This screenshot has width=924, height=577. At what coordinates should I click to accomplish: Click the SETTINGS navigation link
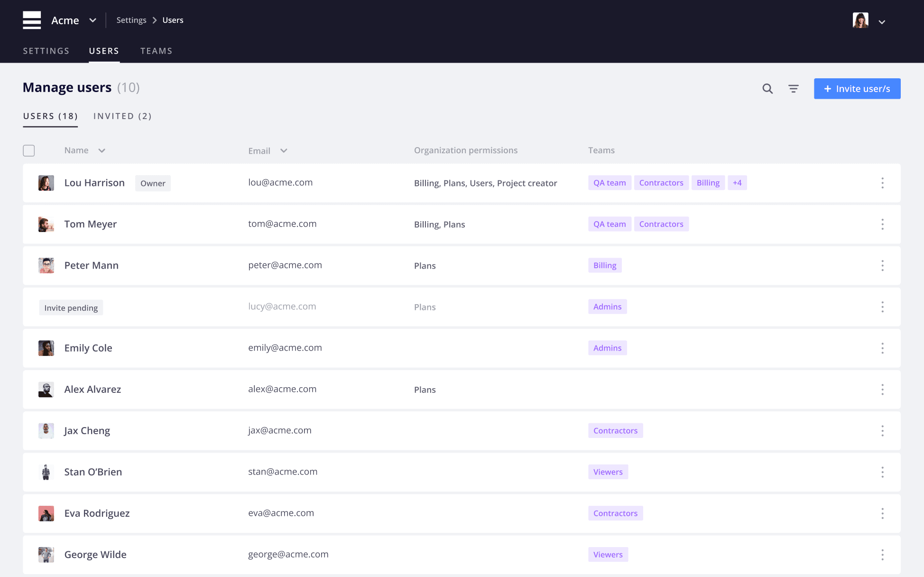tap(46, 50)
